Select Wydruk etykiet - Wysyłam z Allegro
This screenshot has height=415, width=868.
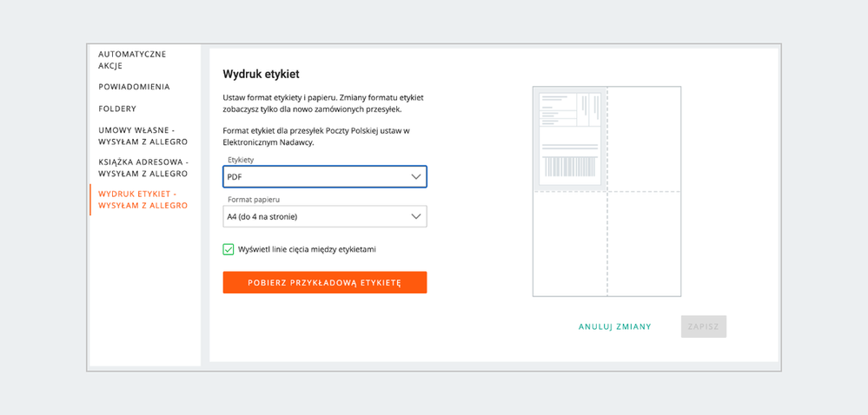pyautogui.click(x=142, y=201)
